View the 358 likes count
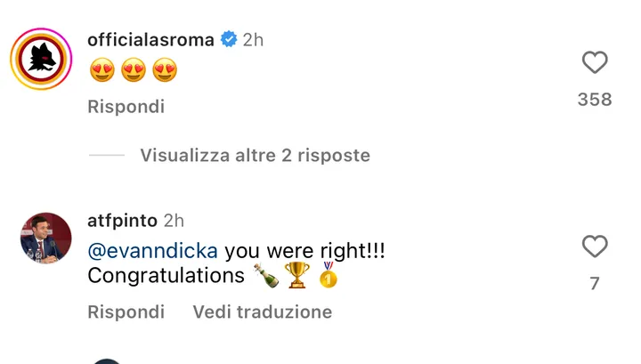641x364 pixels. tap(595, 100)
